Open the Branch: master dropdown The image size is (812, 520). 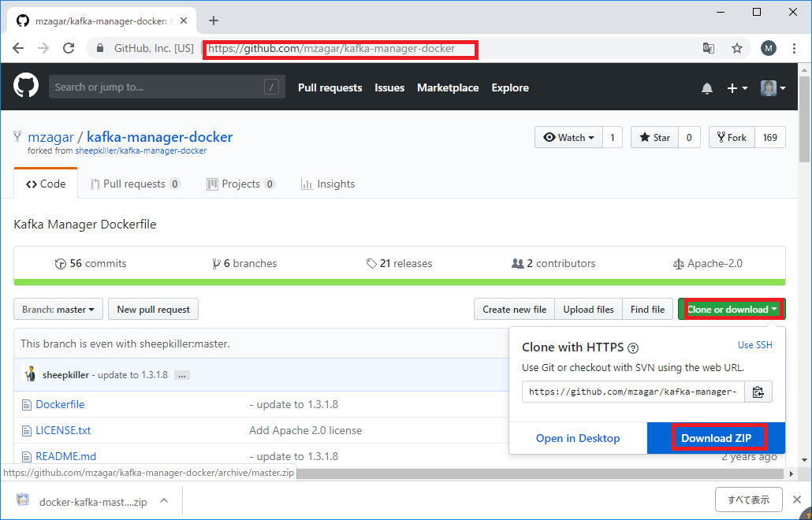click(x=58, y=309)
